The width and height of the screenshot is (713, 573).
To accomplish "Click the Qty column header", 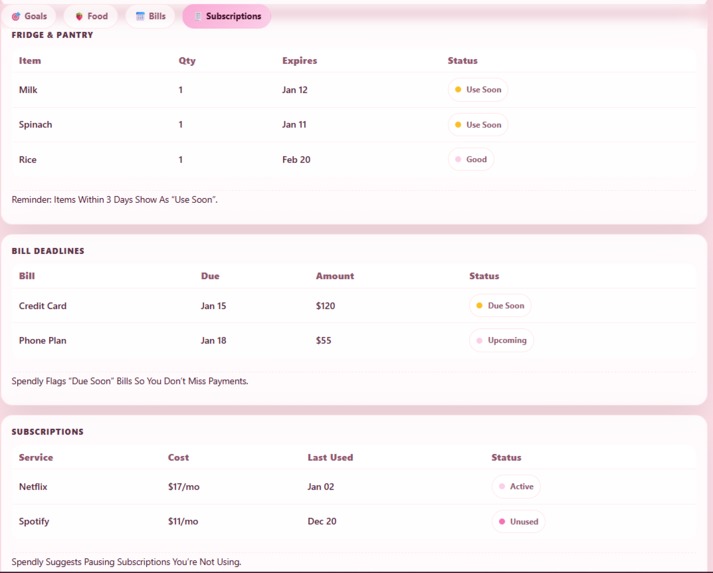I will coord(187,61).
